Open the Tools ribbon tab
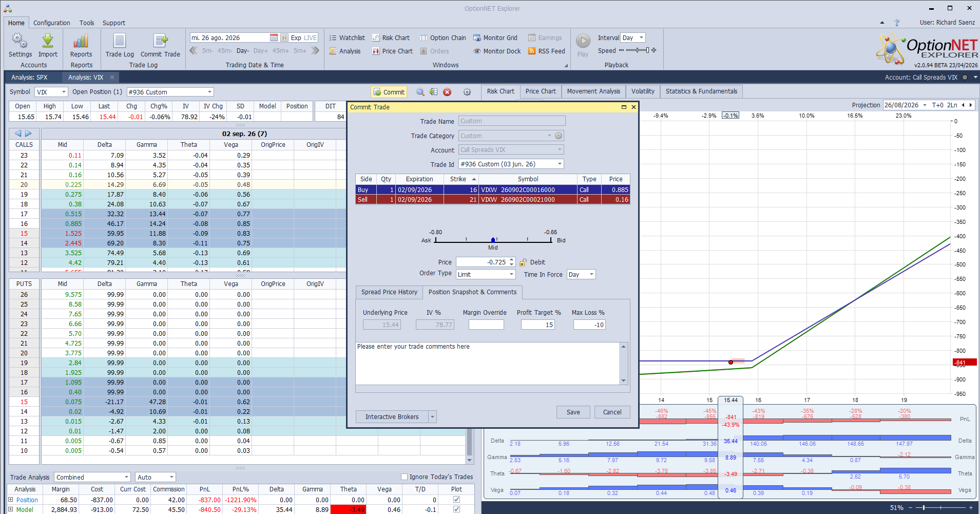This screenshot has width=980, height=514. (87, 23)
